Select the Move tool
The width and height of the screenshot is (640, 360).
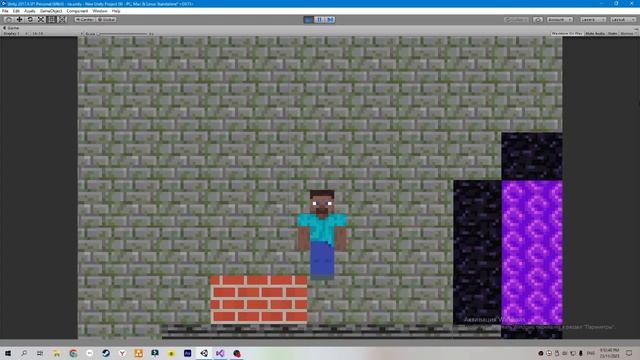coord(19,20)
